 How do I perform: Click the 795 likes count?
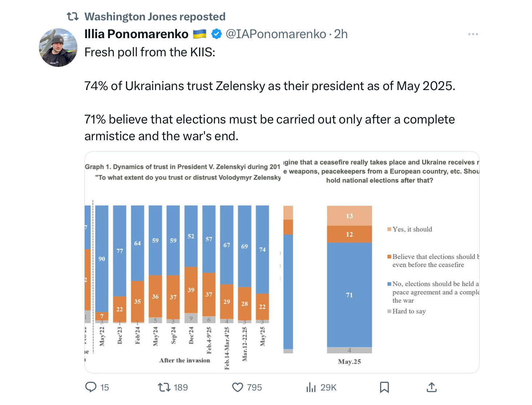(x=254, y=388)
